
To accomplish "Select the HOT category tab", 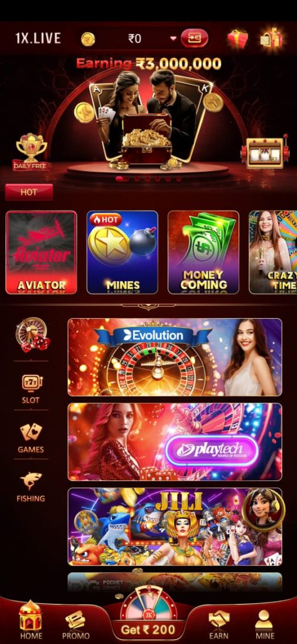I will [29, 192].
